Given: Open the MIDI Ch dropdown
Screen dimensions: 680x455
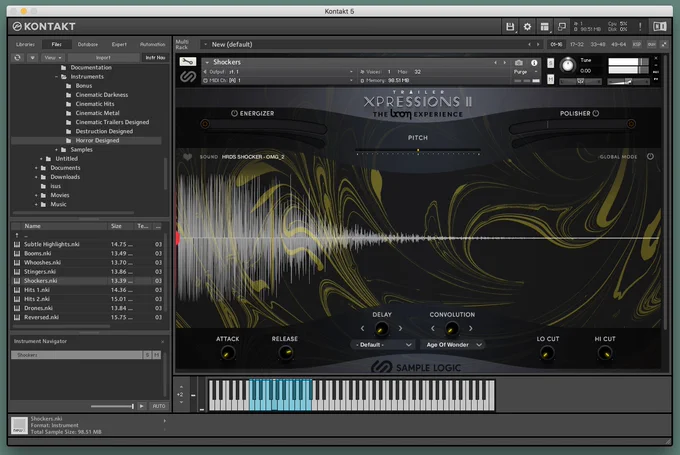Looking at the screenshot, I should click(278, 80).
